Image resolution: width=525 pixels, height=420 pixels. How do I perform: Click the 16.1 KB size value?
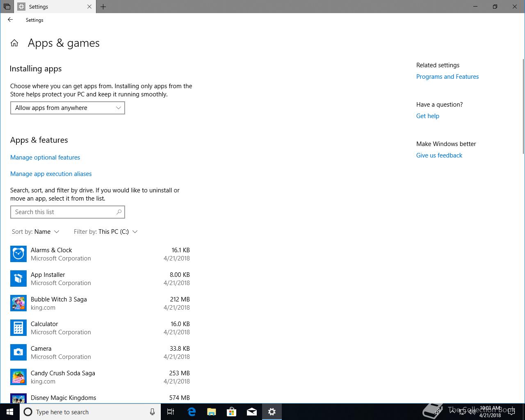pyautogui.click(x=180, y=250)
